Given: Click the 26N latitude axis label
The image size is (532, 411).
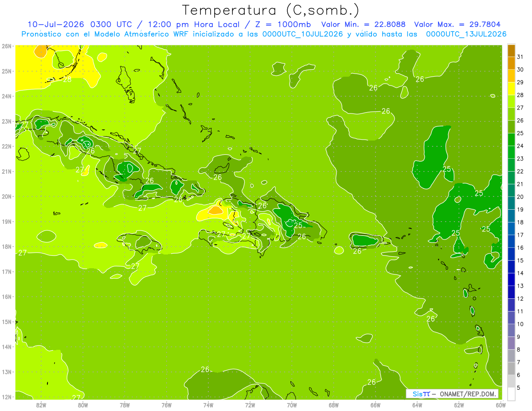Looking at the screenshot, I should click(x=7, y=46).
